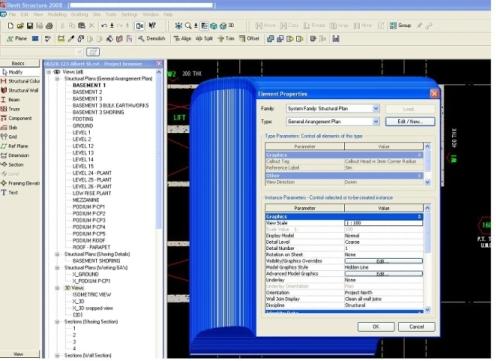496x361 pixels.
Task: Click the View tab at design bar bottom
Action: click(18, 354)
